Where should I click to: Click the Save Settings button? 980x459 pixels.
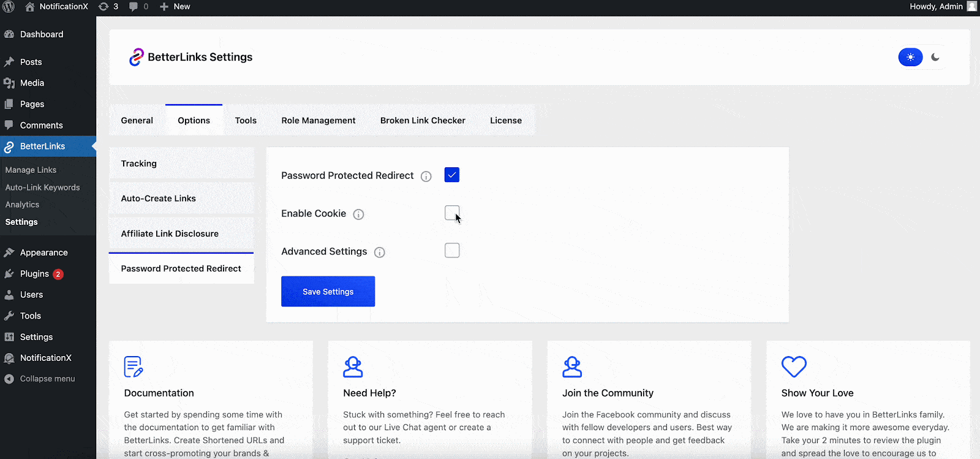click(x=328, y=291)
